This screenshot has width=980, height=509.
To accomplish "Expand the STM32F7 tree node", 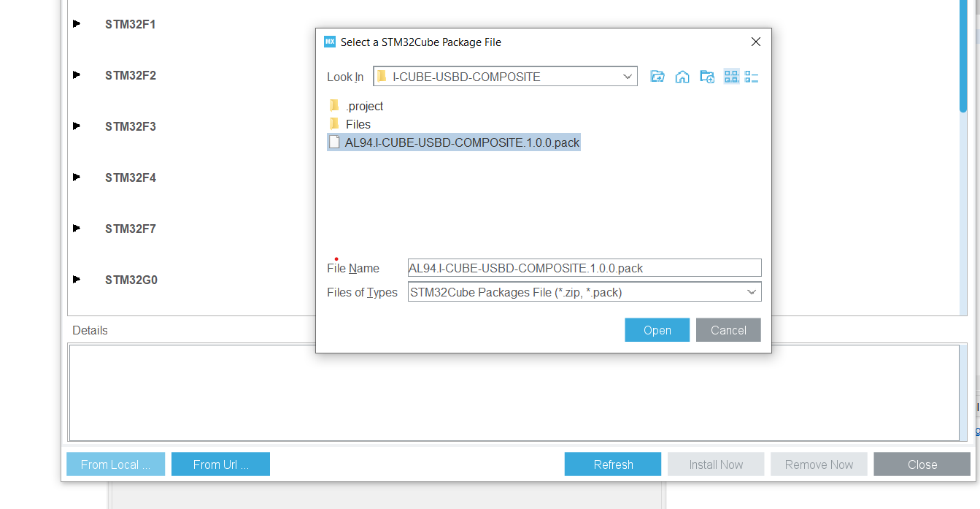I will pyautogui.click(x=77, y=229).
